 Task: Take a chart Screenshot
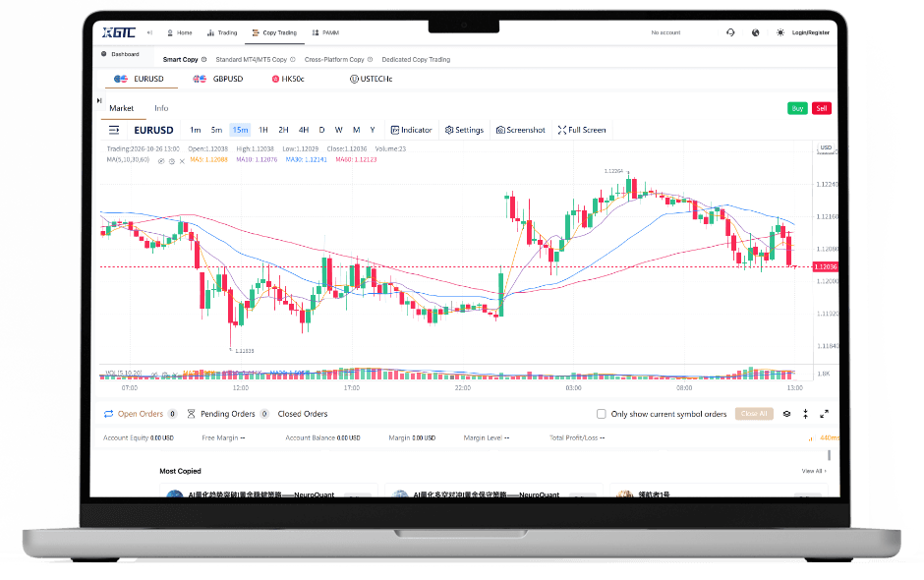pyautogui.click(x=521, y=131)
